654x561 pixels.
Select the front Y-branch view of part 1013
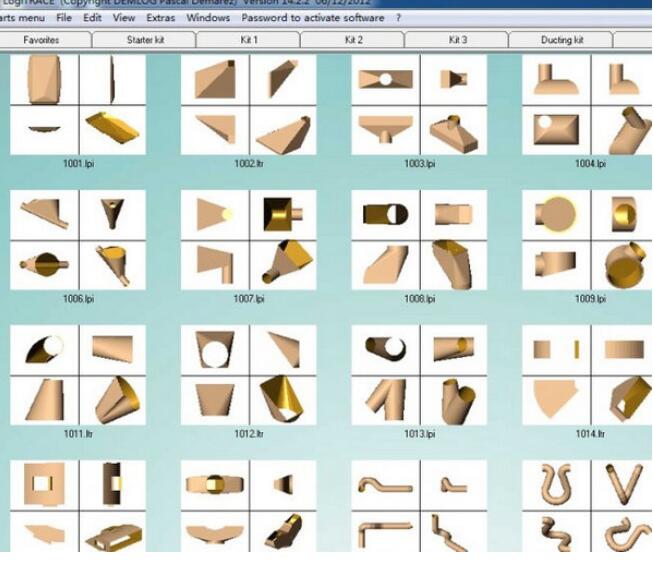[x=385, y=400]
